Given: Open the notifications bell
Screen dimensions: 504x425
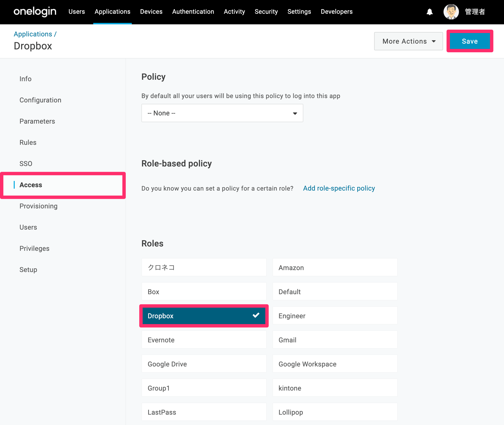Looking at the screenshot, I should 430,12.
